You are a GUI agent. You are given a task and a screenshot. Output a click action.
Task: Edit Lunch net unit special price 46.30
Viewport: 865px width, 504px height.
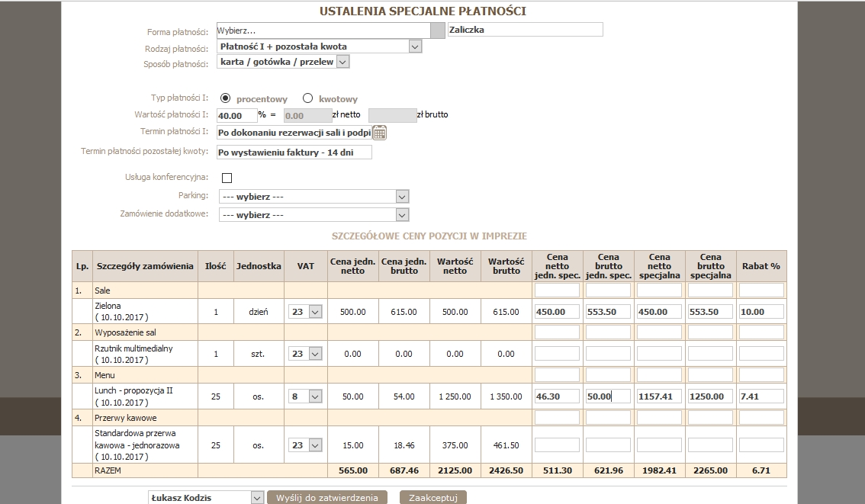coord(557,396)
